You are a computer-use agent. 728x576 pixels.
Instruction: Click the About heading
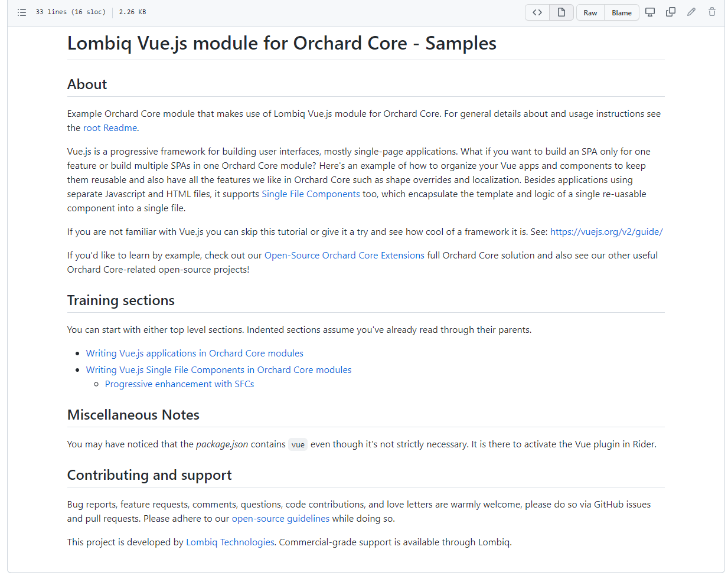click(x=87, y=84)
